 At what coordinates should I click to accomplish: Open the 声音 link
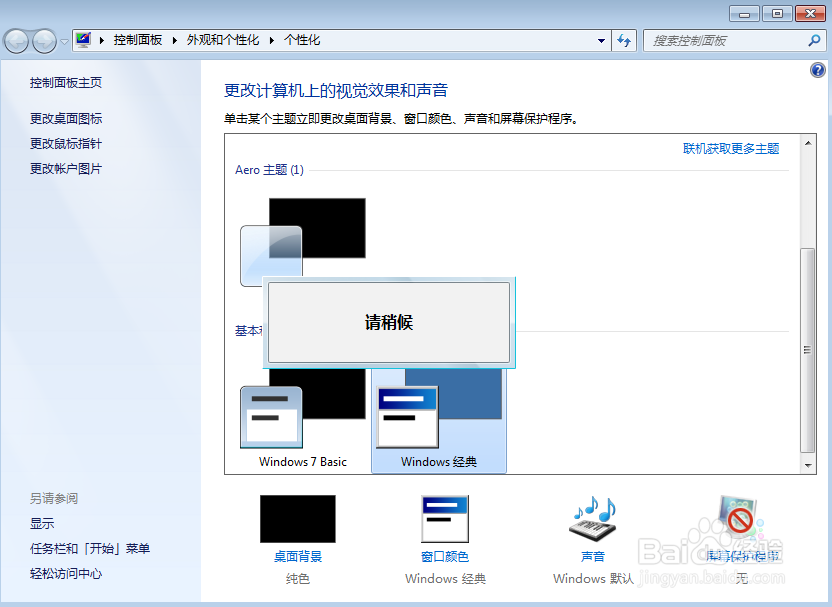click(x=593, y=556)
